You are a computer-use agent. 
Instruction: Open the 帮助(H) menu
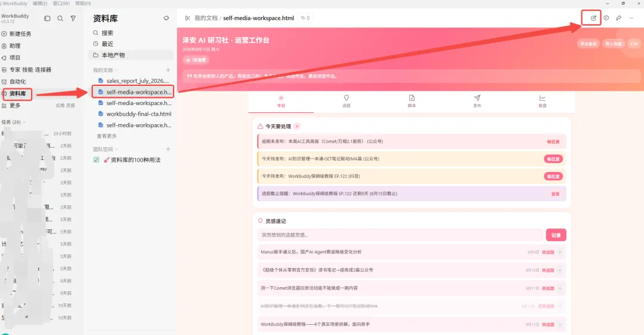coord(83,4)
